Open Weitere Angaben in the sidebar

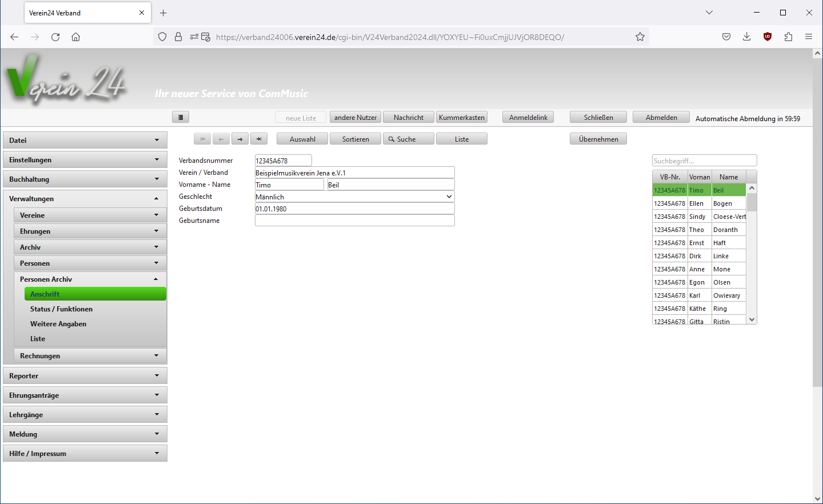58,324
